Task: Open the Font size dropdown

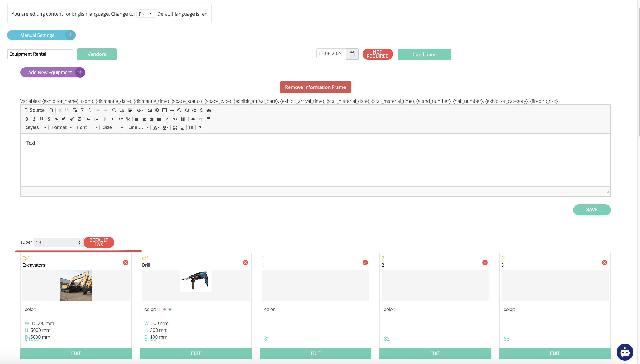Action: [112, 127]
